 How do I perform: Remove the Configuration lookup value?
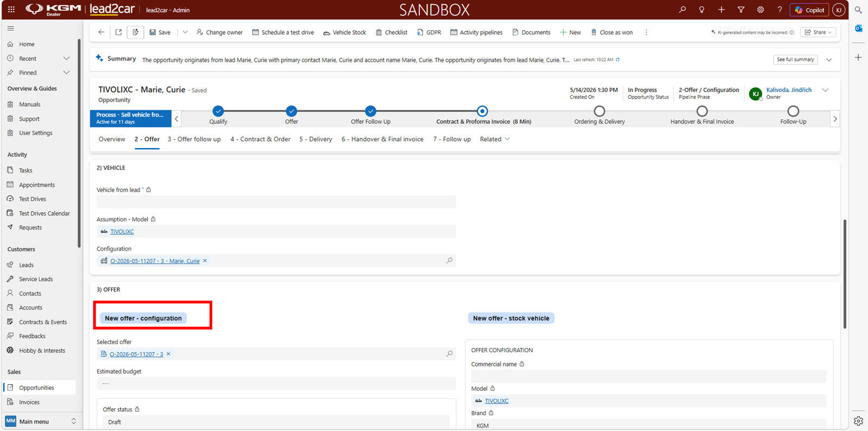[x=205, y=261]
